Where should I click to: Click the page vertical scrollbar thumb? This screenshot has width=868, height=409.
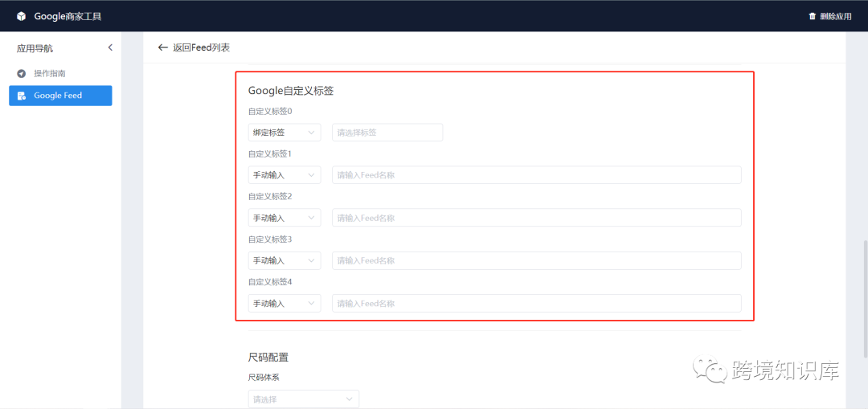(866, 299)
